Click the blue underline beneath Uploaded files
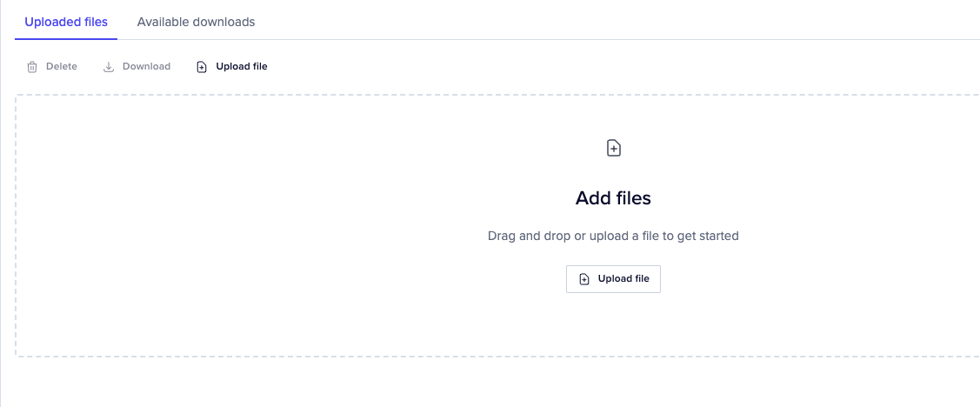This screenshot has height=407, width=980. click(66, 38)
